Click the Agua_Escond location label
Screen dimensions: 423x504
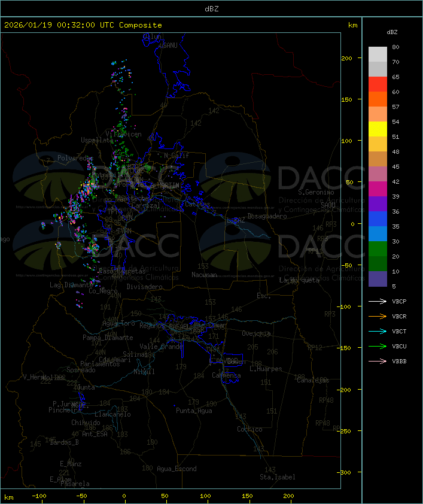coord(176,469)
